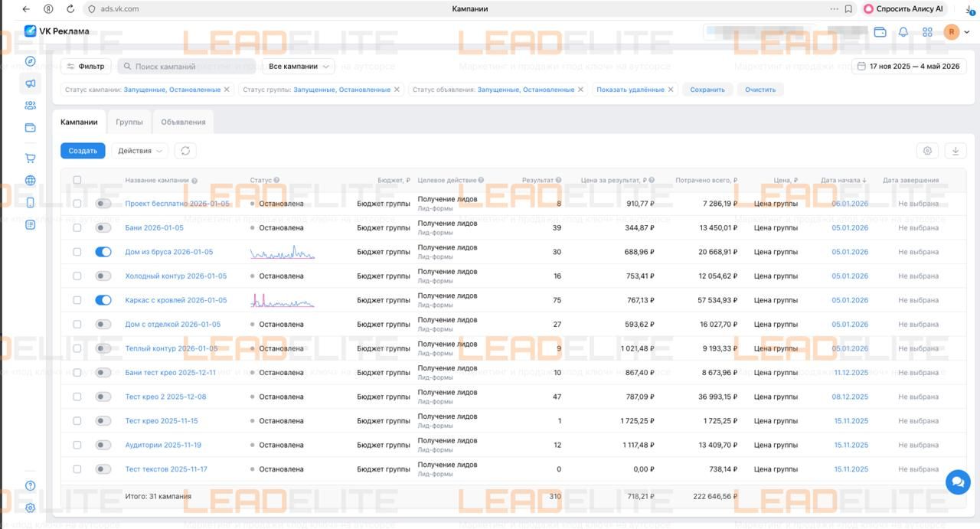The image size is (980, 529).
Task: Select all campaigns with header checkbox
Action: tap(77, 181)
